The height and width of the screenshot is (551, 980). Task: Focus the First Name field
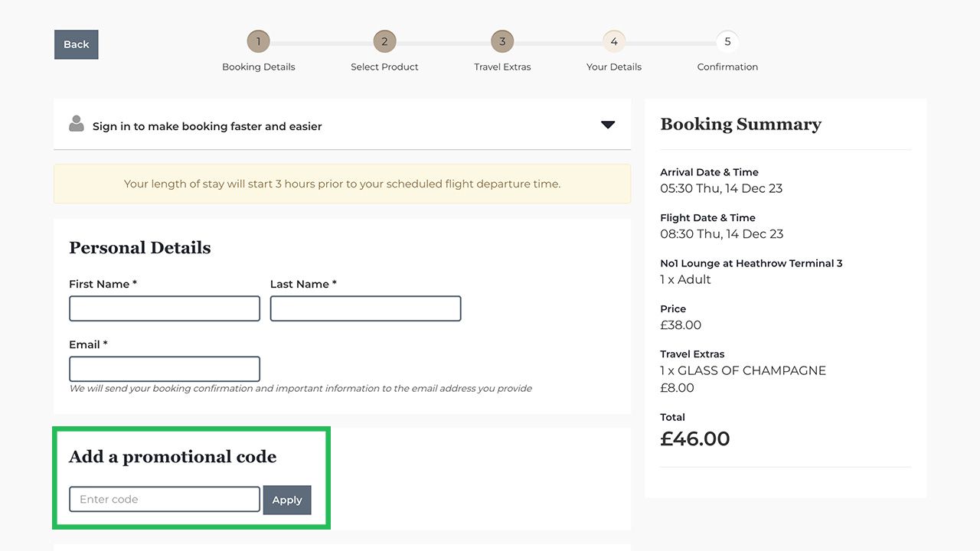[165, 308]
